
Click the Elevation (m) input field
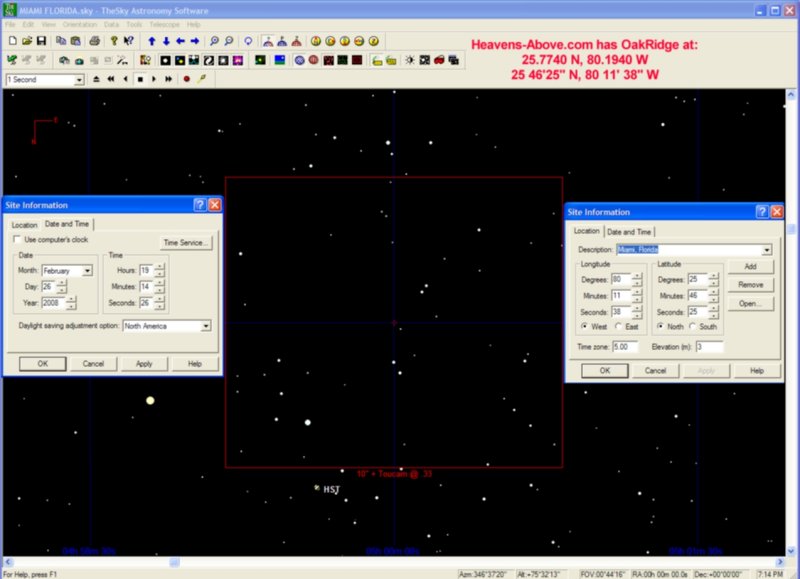[x=709, y=347]
